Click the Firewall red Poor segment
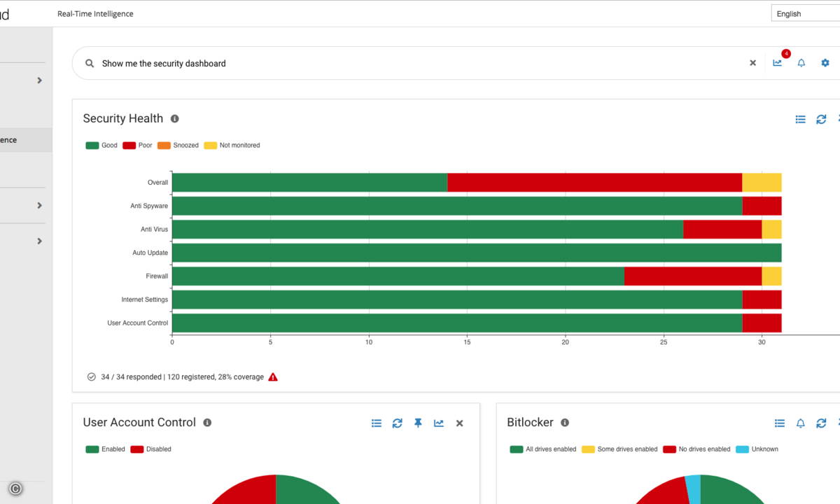 pos(693,276)
